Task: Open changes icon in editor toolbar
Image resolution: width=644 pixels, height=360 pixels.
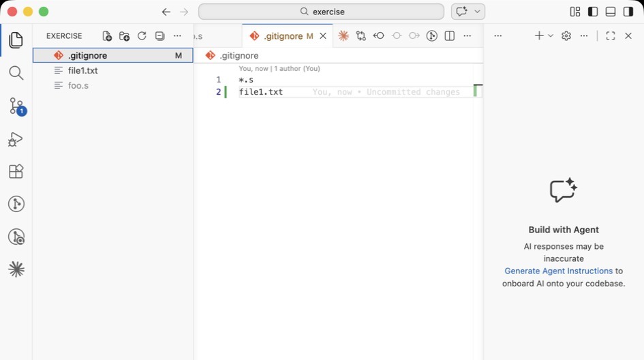Action: 361,36
